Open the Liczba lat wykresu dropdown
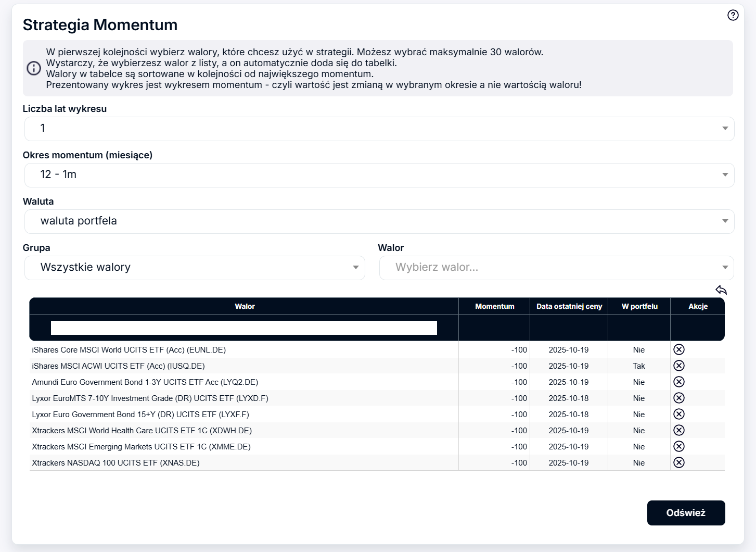756x552 pixels. pyautogui.click(x=379, y=129)
